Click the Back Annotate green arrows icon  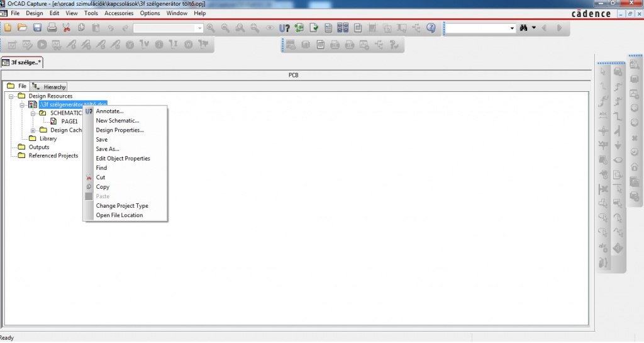tap(299, 28)
